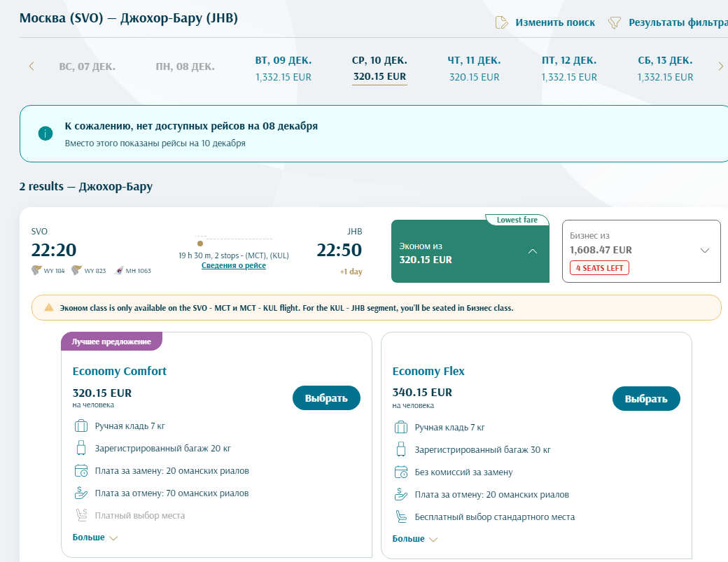
Task: Click Бесплатный выбор стандартного места text
Action: 495,517
